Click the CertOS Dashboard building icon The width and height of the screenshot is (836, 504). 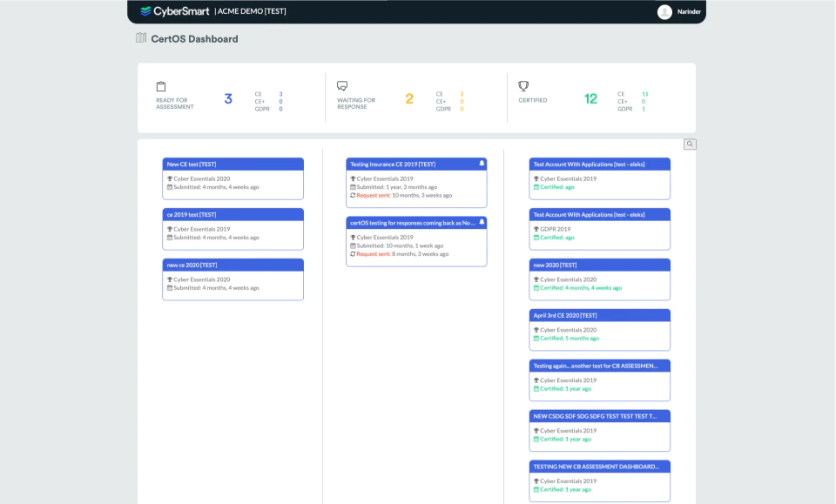click(x=141, y=37)
